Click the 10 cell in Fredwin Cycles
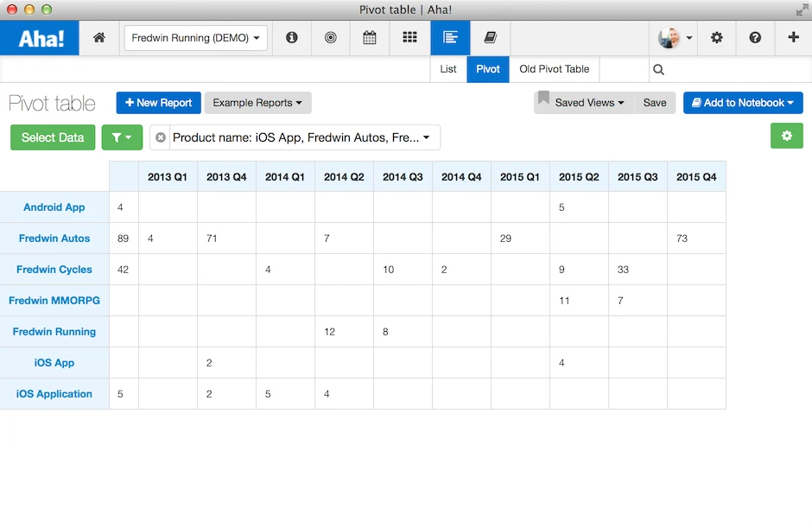The image size is (812, 528). click(403, 270)
